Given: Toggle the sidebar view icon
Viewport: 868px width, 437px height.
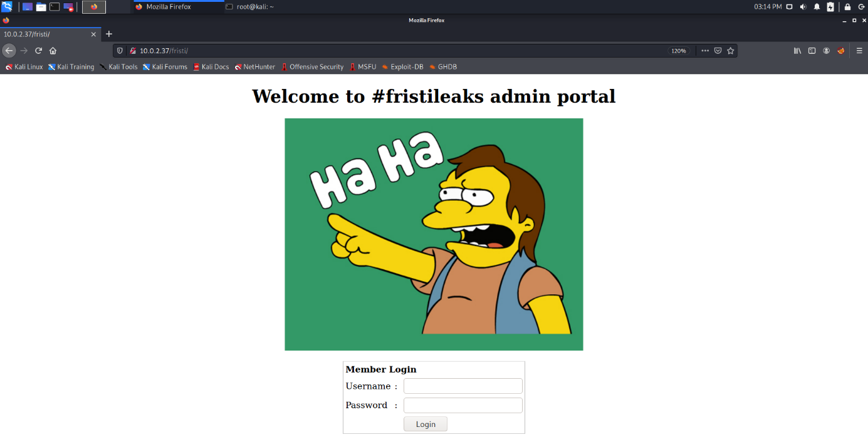Looking at the screenshot, I should [812, 51].
